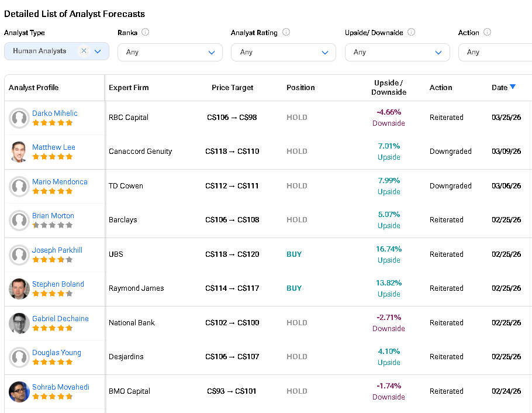
Task: Click Brian Morton's star rating
Action: (53, 225)
